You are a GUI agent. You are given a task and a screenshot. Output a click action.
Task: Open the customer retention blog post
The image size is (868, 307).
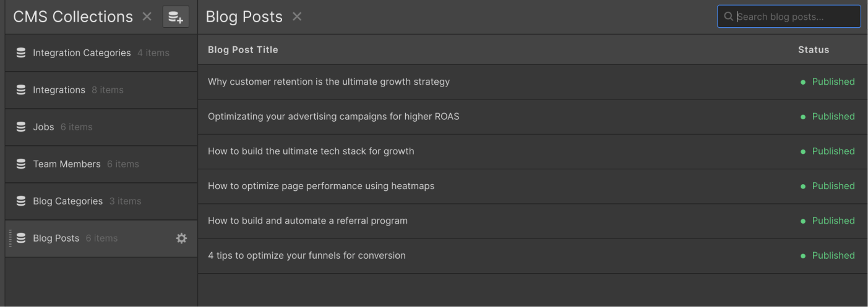click(x=329, y=82)
